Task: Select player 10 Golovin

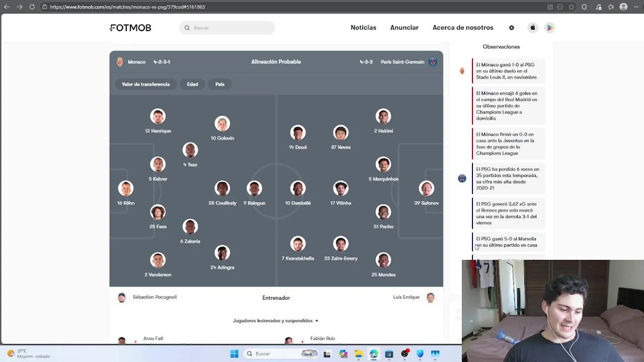Action: click(x=222, y=129)
